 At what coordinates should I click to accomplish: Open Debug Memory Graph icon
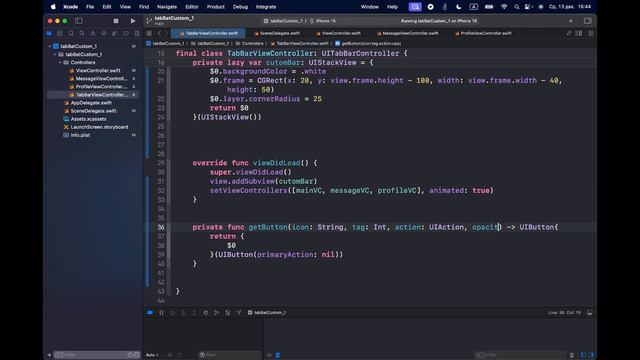tap(216, 313)
